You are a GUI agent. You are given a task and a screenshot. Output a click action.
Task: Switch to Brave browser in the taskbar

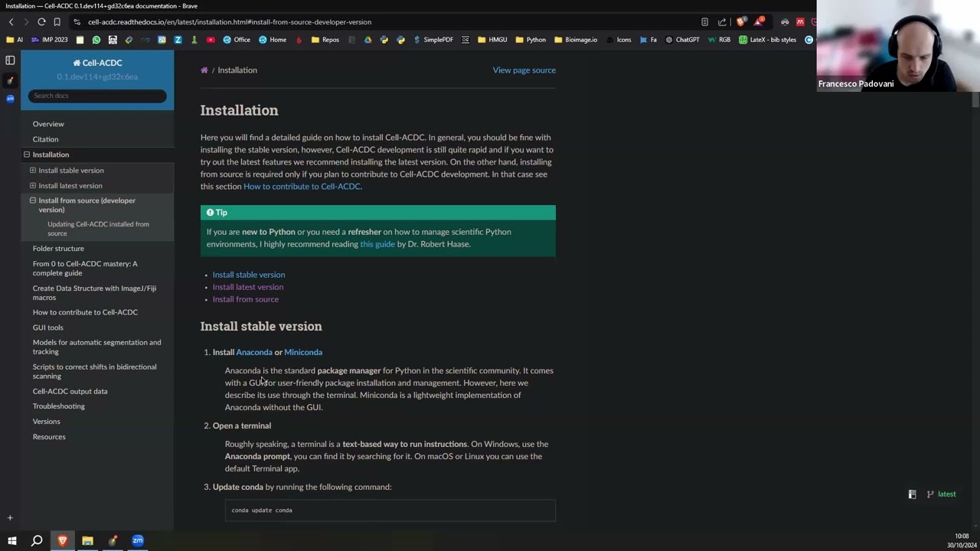pos(63,541)
